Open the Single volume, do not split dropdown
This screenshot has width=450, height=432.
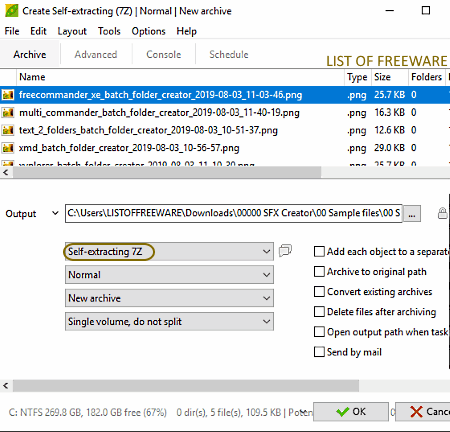(169, 321)
